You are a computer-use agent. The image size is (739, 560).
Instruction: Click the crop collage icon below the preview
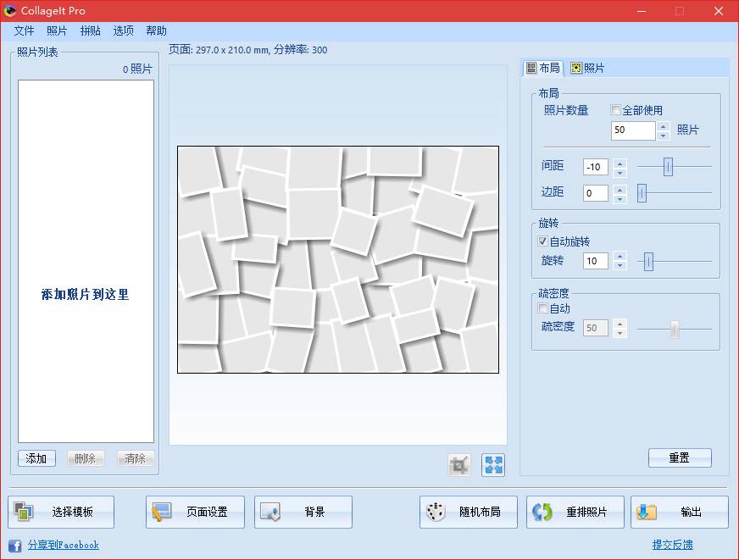[458, 465]
